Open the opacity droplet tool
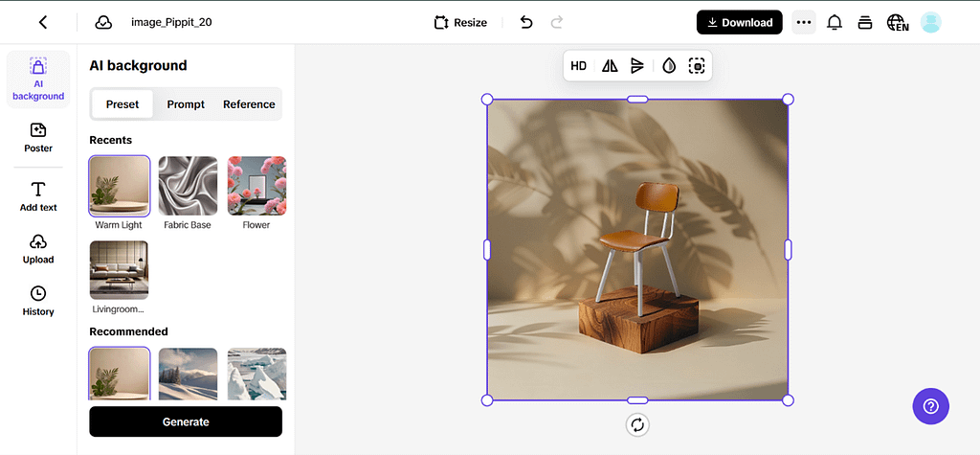The height and width of the screenshot is (455, 980). pyautogui.click(x=669, y=66)
